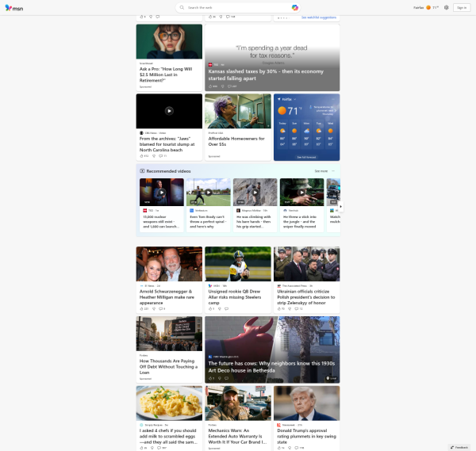
Task: Open comments on Bethesda Art Deco article
Action: point(226,378)
